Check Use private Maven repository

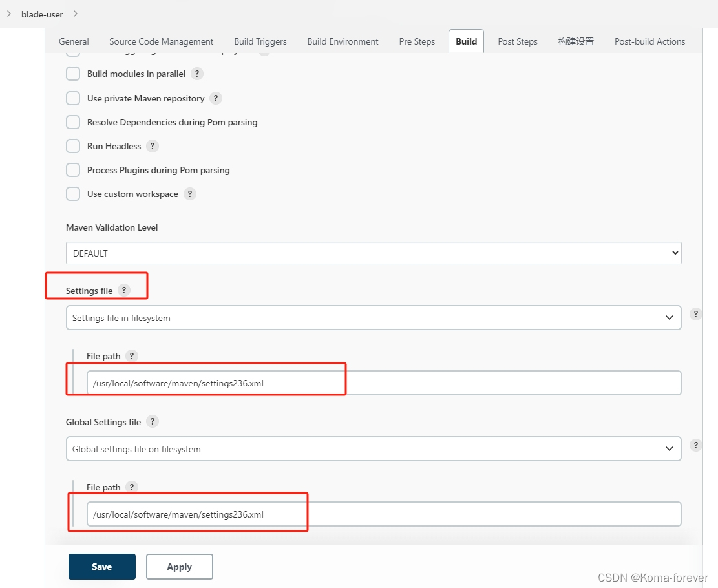(73, 98)
